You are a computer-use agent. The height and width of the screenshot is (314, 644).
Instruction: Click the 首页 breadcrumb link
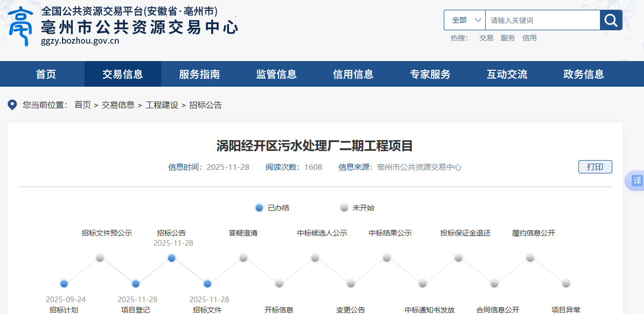point(82,105)
